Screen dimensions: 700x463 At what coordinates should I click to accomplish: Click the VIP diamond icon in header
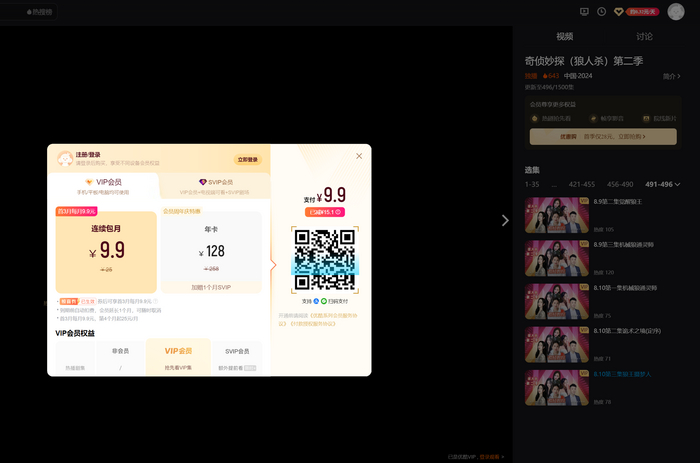[618, 12]
